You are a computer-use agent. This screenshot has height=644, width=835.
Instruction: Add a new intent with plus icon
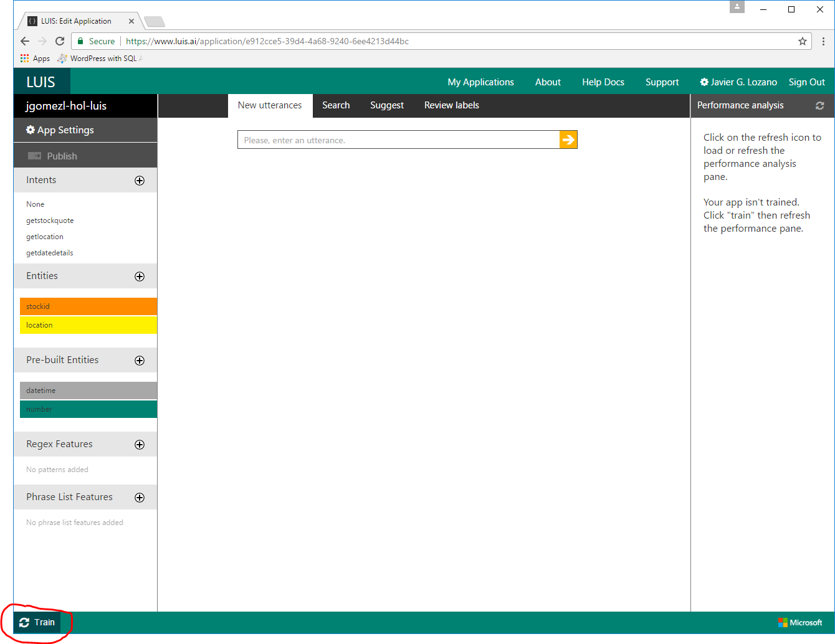(140, 181)
